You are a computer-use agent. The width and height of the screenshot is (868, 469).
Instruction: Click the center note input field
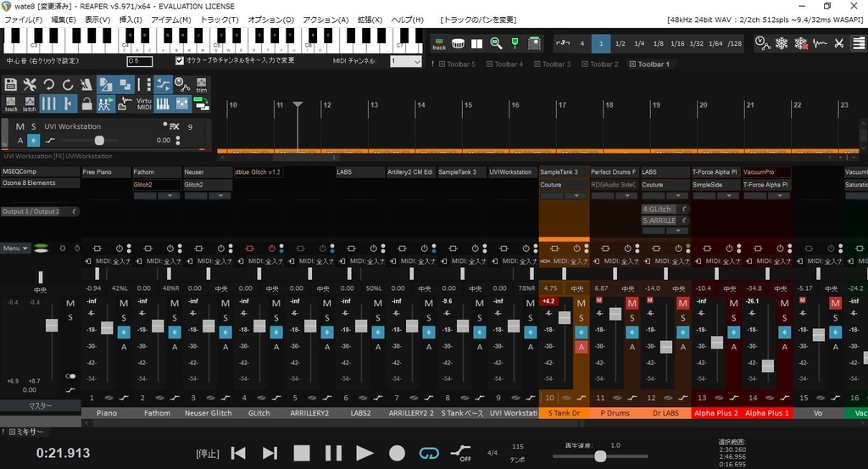[140, 61]
